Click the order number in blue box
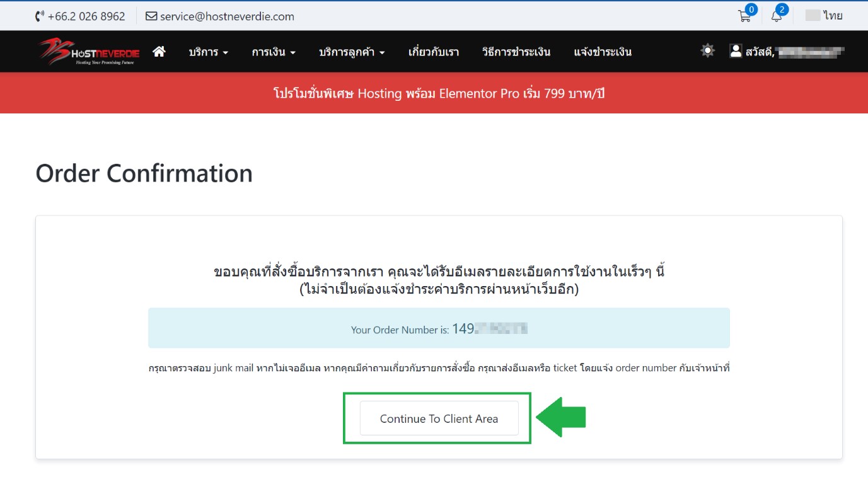The width and height of the screenshot is (868, 494). click(x=489, y=328)
